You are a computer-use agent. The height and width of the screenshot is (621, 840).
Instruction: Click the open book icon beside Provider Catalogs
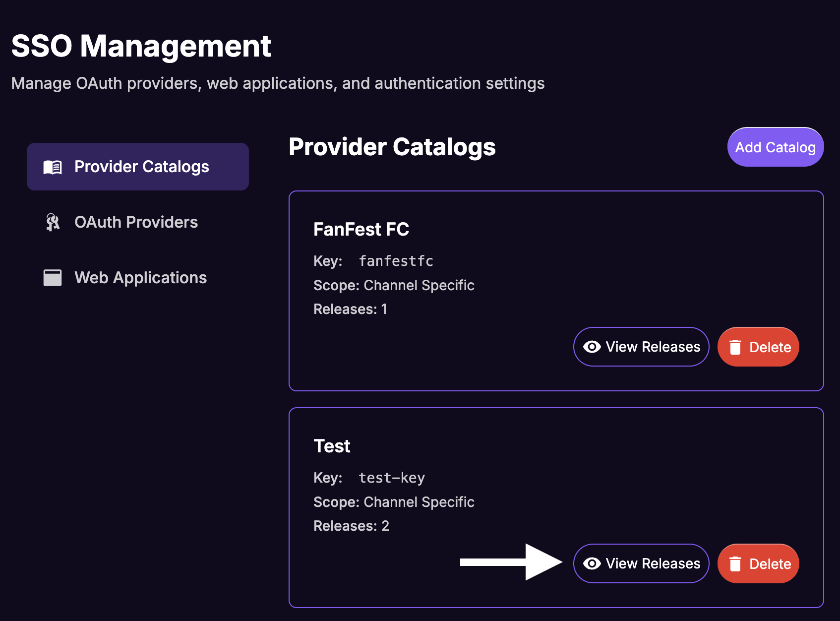click(53, 167)
